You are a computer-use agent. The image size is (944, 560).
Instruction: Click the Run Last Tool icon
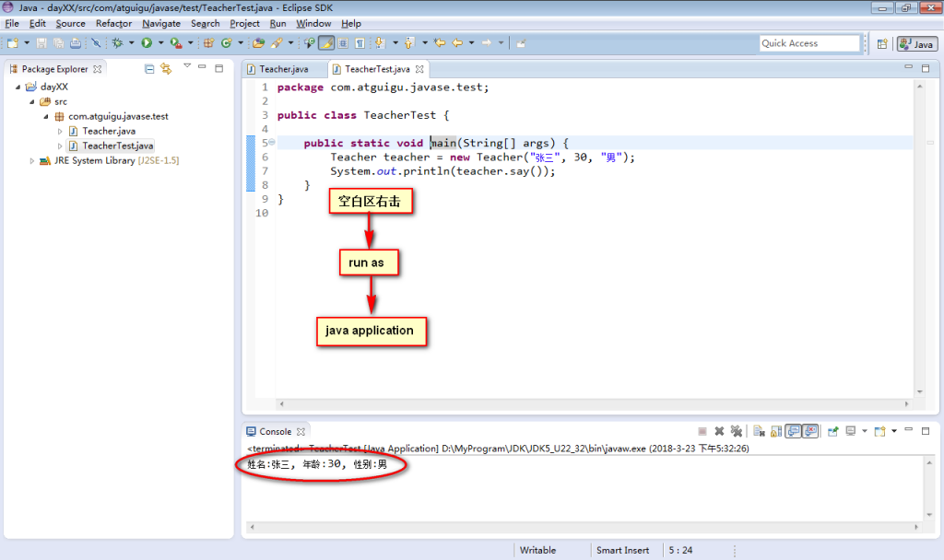(176, 43)
